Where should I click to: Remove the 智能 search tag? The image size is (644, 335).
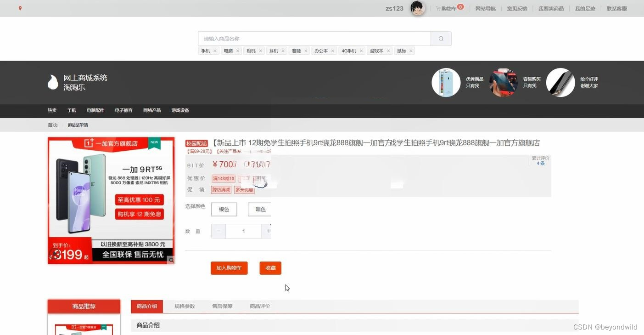tap(306, 51)
